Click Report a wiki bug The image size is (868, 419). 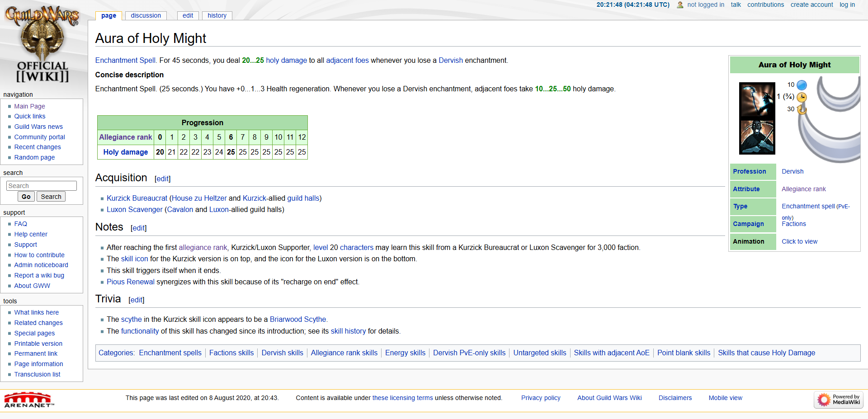(39, 275)
